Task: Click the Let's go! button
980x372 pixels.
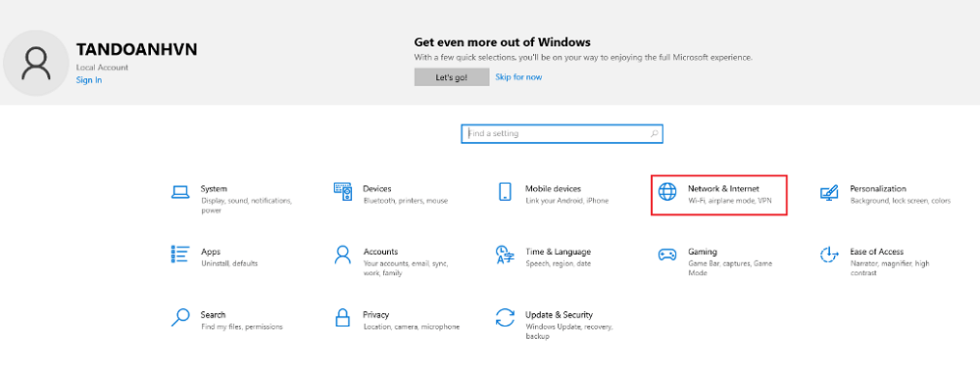Action: [451, 77]
